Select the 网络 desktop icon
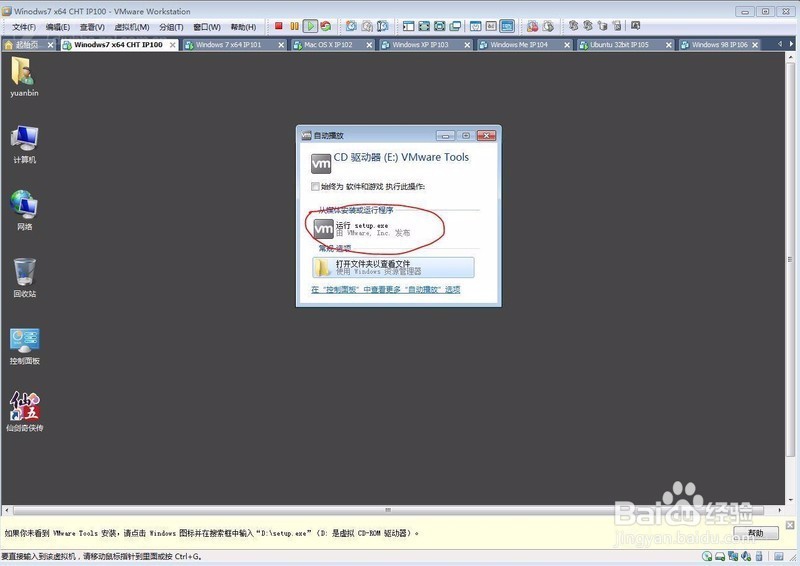 coord(24,211)
